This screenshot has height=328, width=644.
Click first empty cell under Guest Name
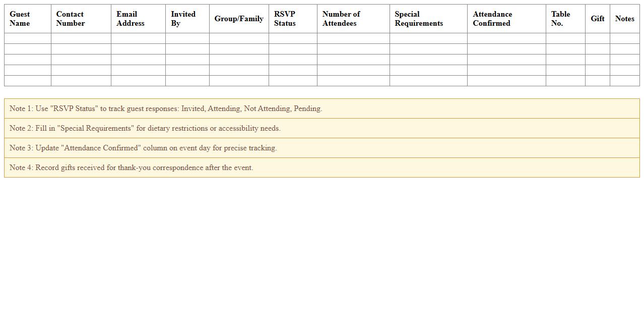[x=28, y=38]
